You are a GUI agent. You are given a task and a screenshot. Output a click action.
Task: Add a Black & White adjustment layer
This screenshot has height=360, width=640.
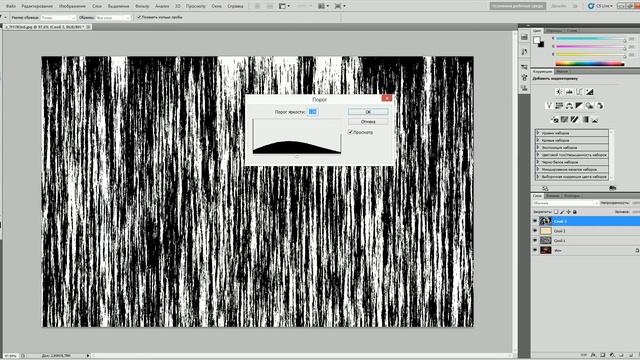(x=579, y=106)
